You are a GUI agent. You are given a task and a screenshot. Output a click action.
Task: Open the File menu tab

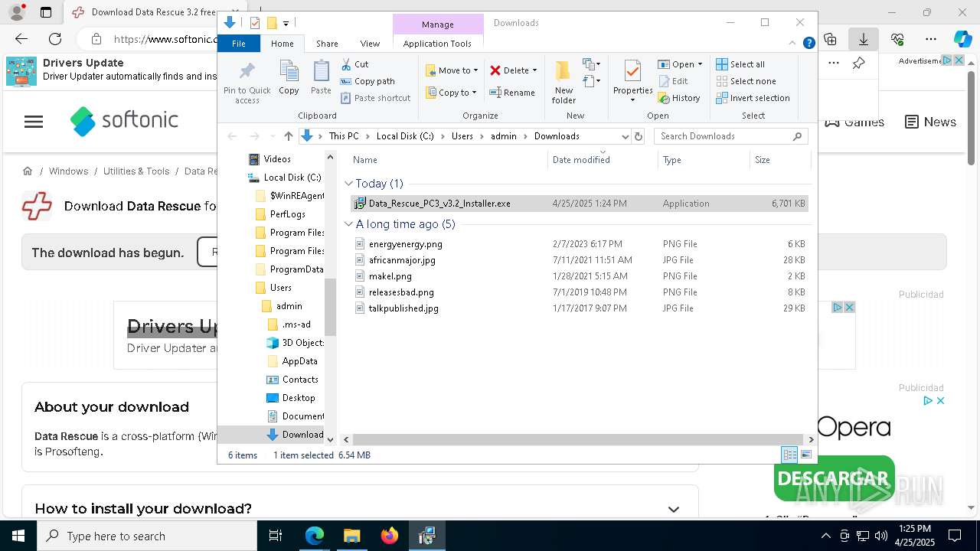pos(239,44)
